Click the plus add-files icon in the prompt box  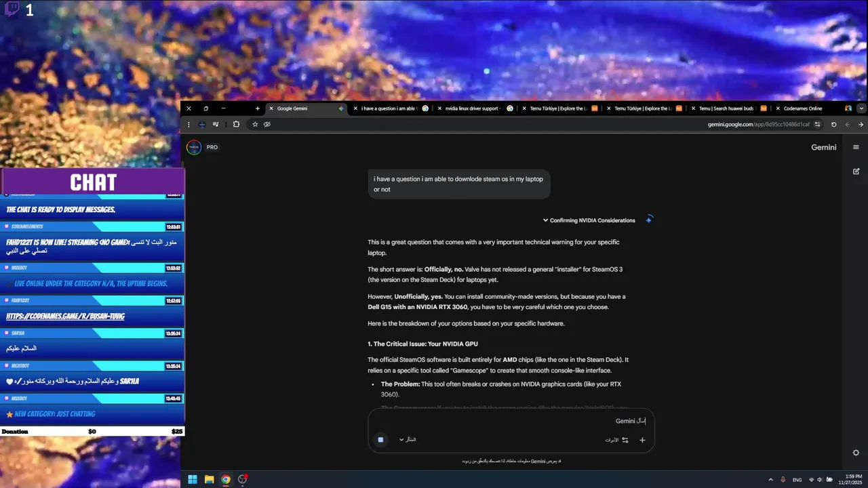pos(642,440)
